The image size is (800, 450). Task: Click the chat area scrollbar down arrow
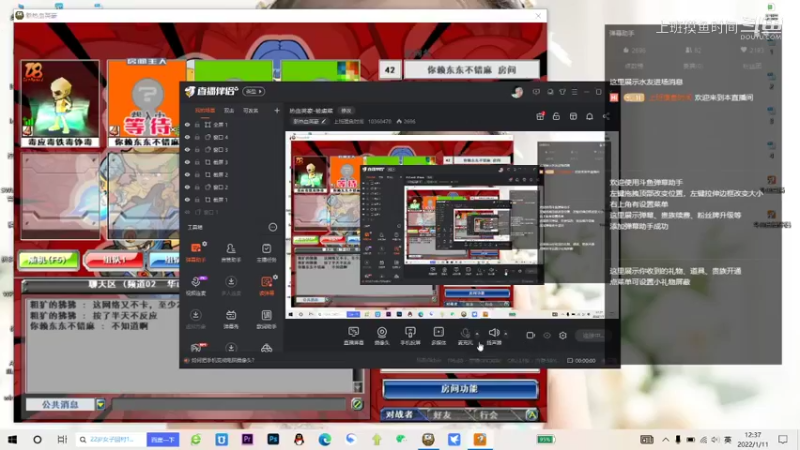[x=358, y=388]
